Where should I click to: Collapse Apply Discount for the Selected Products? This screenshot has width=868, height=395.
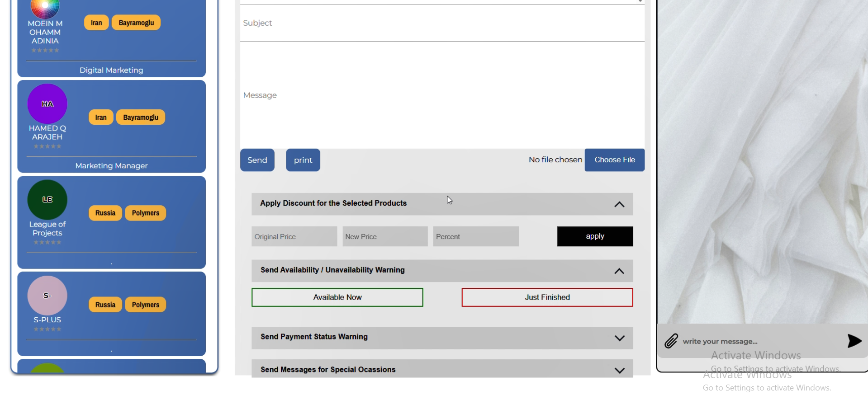619,204
